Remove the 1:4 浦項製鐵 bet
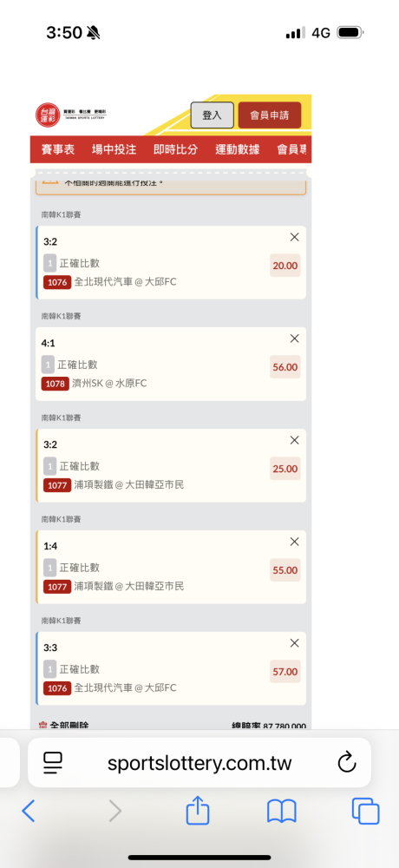399x868 pixels. click(x=294, y=542)
